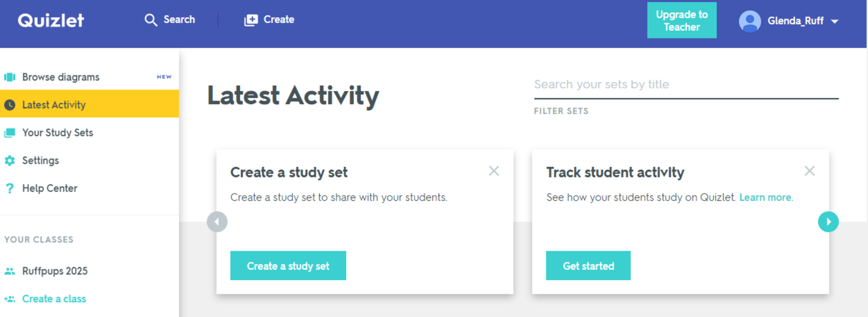Image resolution: width=868 pixels, height=317 pixels.
Task: Go back with left carousel arrow
Action: pos(217,222)
